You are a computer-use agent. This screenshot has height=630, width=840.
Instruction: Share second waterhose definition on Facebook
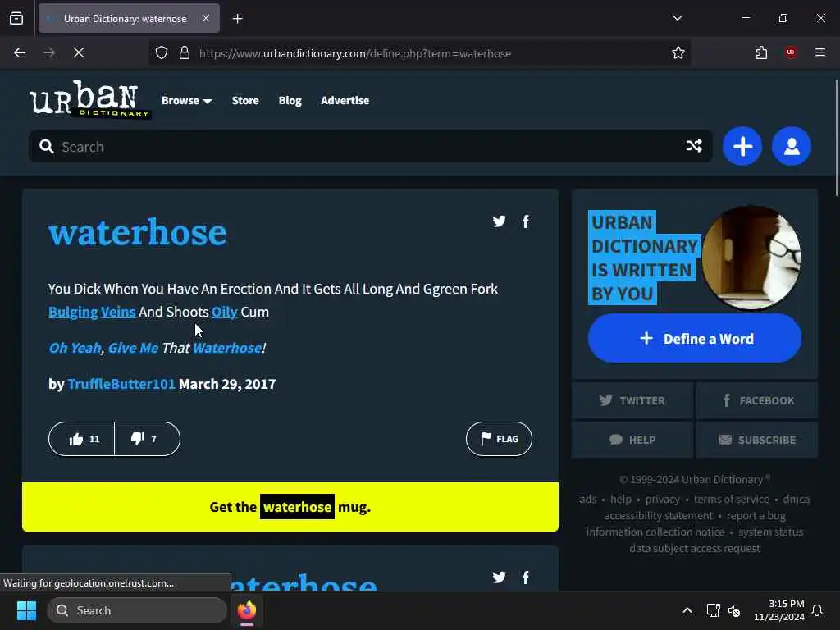526,577
